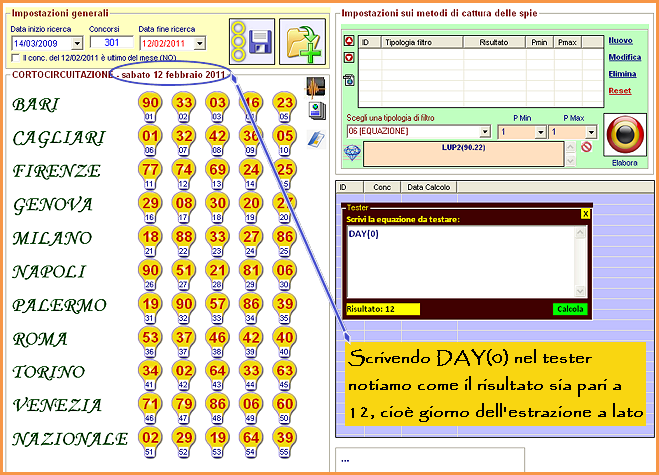The image size is (659, 475).
Task: Click Risultato column header
Action: 494,42
